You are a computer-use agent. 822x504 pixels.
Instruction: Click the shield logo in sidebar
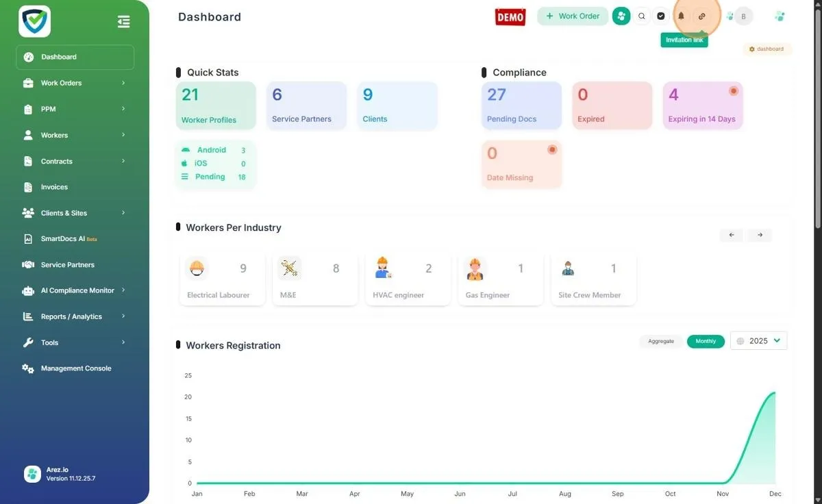click(34, 21)
